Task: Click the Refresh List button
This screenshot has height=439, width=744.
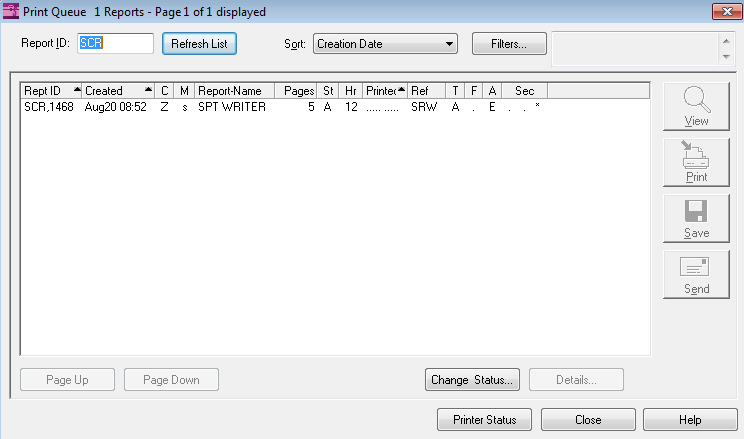Action: [199, 44]
